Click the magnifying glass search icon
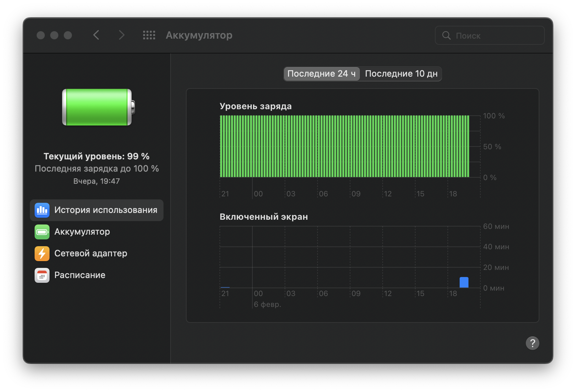Image resolution: width=576 pixels, height=392 pixels. pyautogui.click(x=446, y=36)
